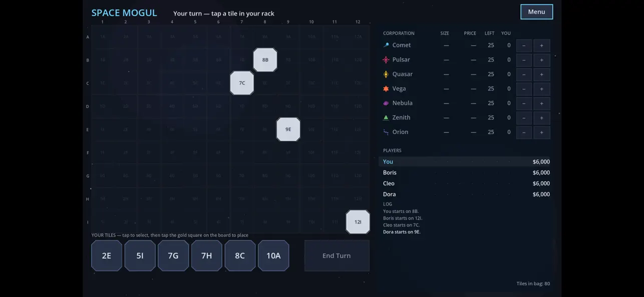Click the CORPORATION column header
The image size is (644, 297).
click(x=399, y=33)
